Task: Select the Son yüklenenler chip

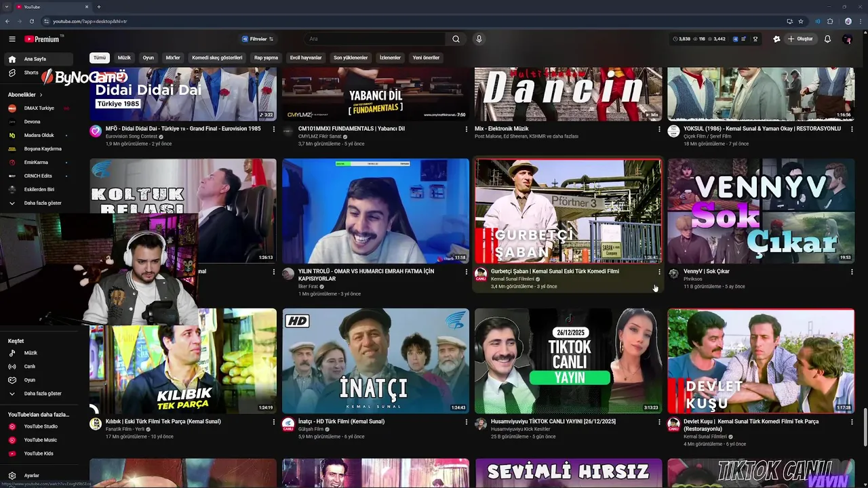Action: [x=351, y=58]
